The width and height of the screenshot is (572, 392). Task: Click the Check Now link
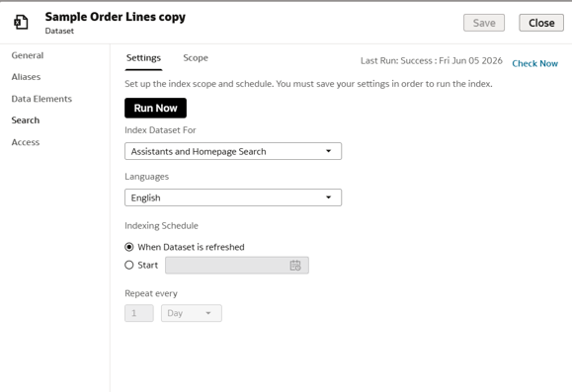[534, 63]
